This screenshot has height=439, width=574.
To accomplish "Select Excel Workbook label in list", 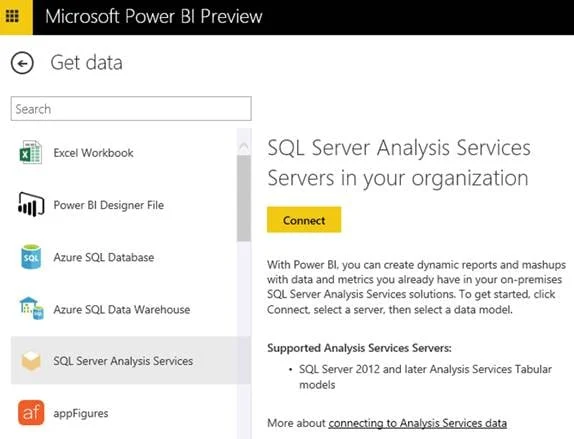I will (93, 153).
